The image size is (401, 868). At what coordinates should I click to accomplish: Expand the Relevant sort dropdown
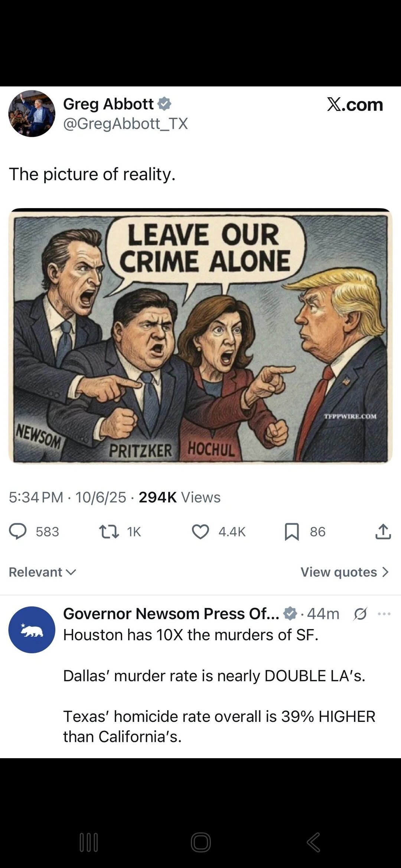43,572
